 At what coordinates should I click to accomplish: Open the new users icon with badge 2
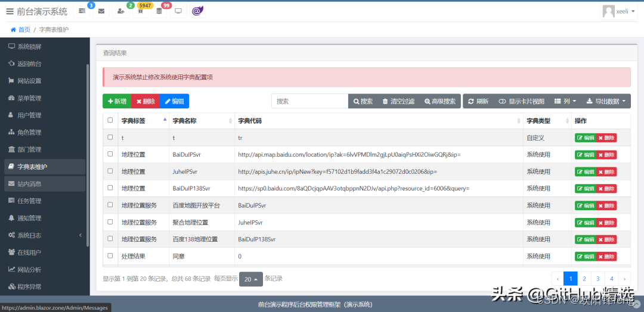(x=120, y=11)
